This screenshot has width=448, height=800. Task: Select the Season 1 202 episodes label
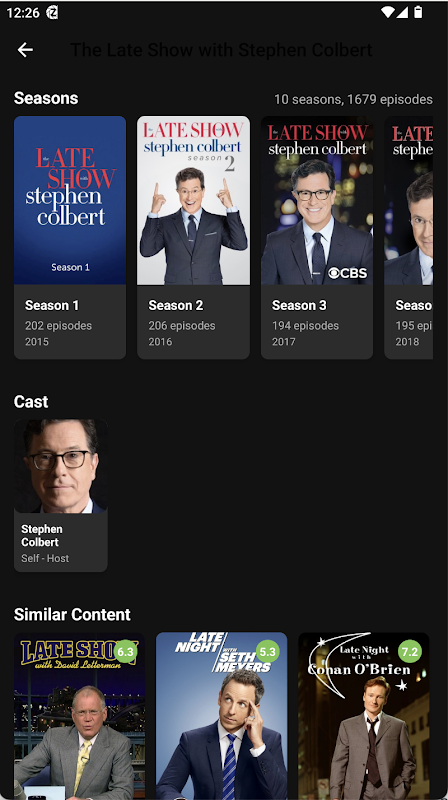click(59, 326)
